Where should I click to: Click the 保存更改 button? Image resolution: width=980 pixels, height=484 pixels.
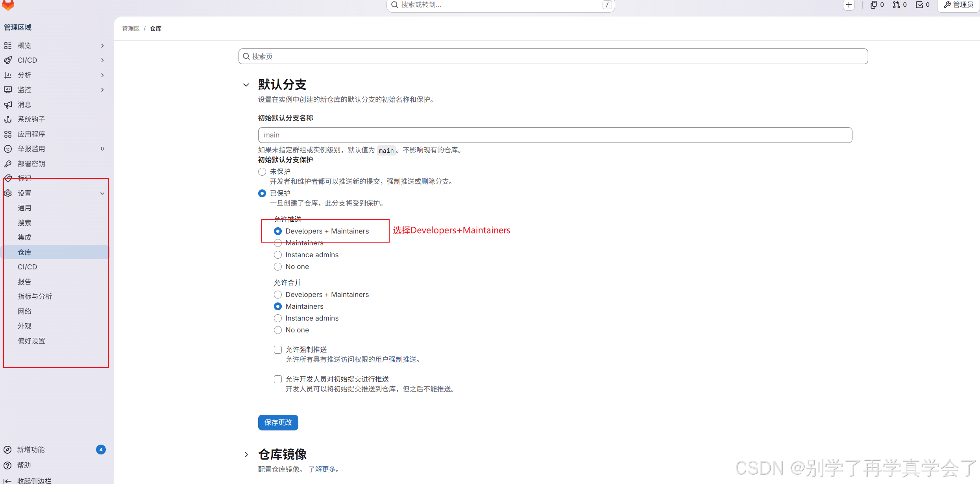click(x=278, y=422)
